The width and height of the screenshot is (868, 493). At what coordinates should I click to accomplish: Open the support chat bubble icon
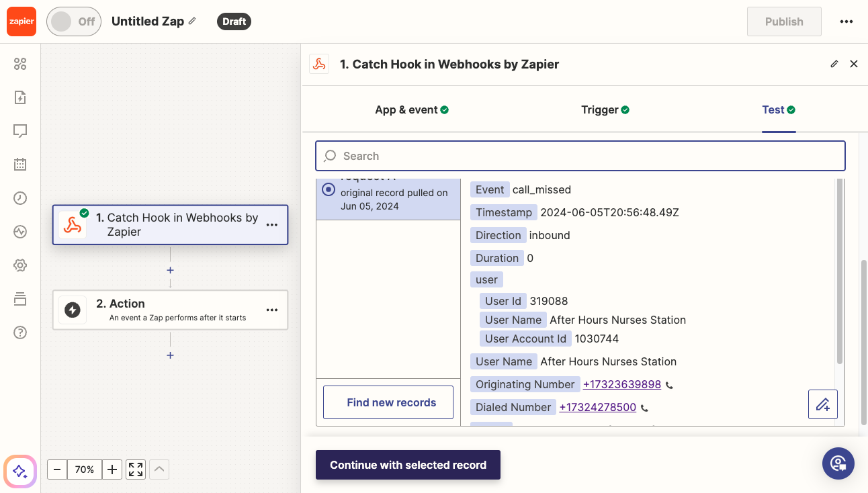pyautogui.click(x=838, y=463)
